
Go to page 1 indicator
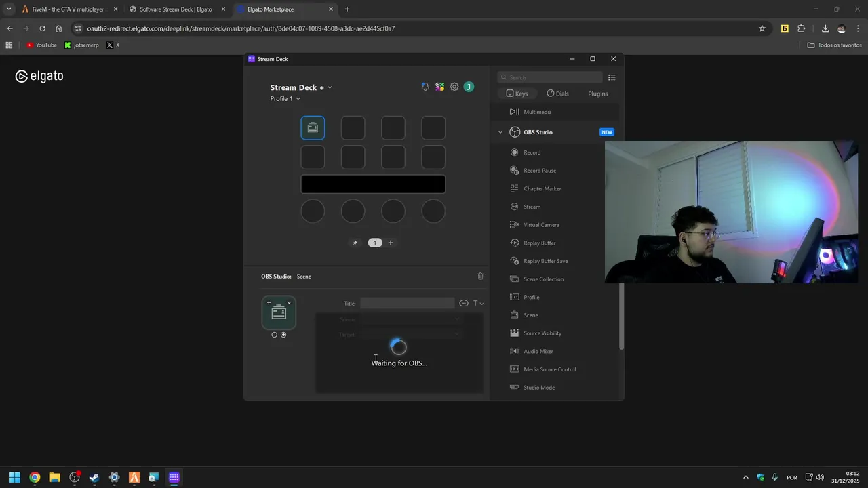375,243
